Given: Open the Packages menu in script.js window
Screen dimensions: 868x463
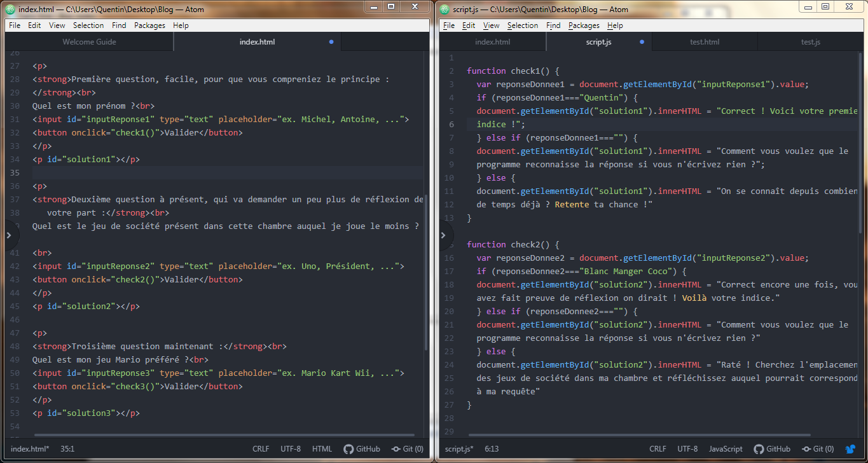Looking at the screenshot, I should (584, 25).
